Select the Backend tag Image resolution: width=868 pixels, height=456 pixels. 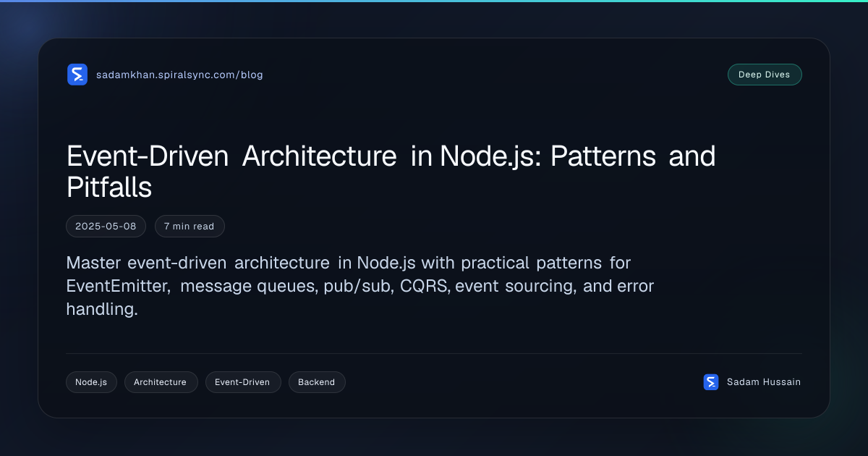coord(317,382)
